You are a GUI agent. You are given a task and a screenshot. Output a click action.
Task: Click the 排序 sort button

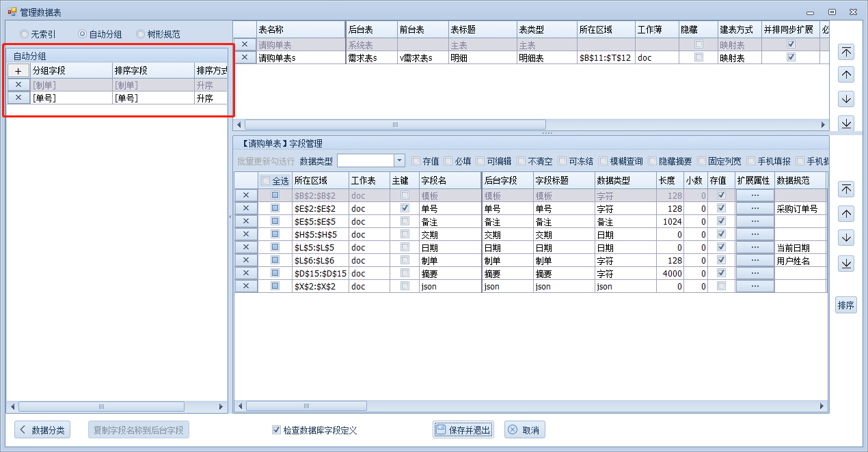click(x=846, y=306)
